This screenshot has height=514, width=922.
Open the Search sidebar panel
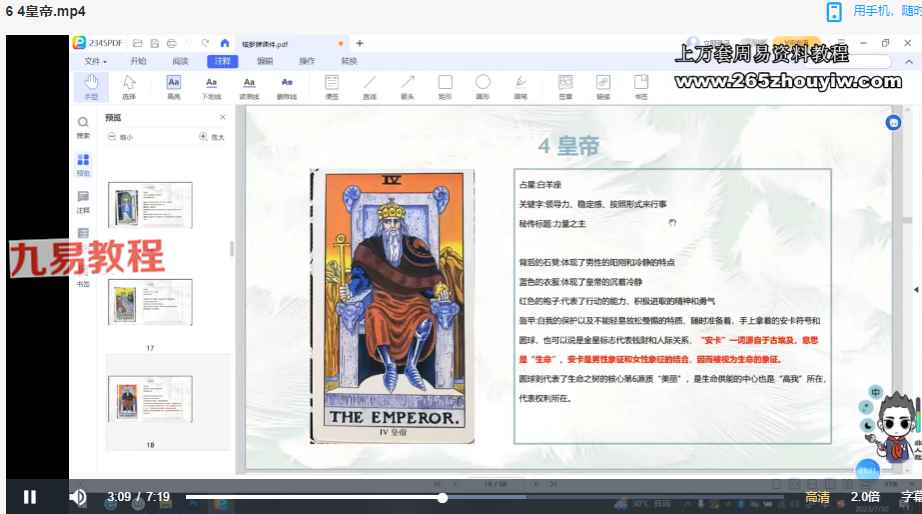[x=83, y=127]
